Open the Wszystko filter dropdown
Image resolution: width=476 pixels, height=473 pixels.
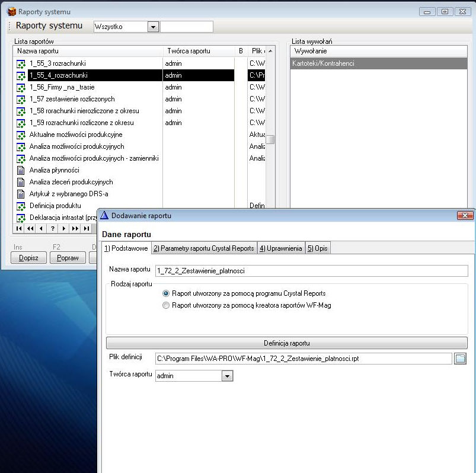coord(154,27)
